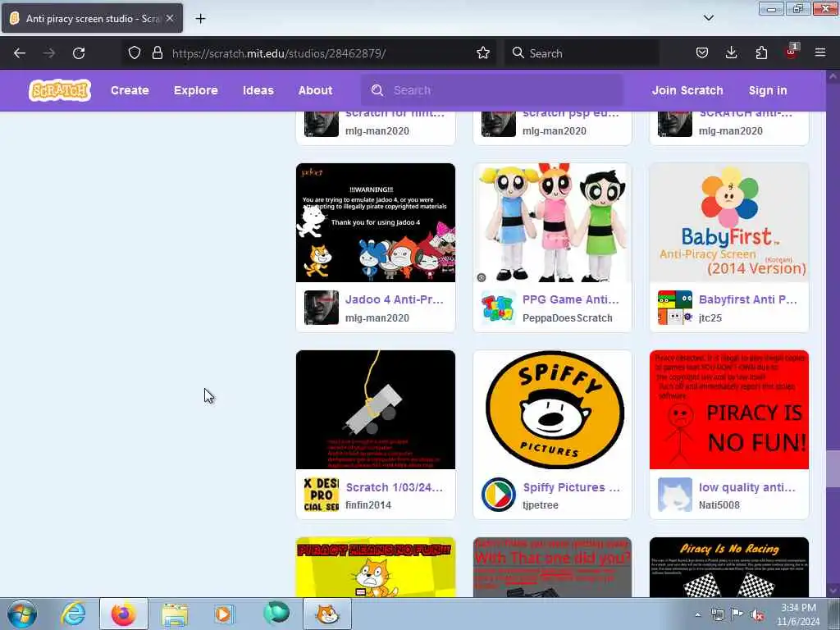Open Scratch 1/03/24... project title

(395, 487)
